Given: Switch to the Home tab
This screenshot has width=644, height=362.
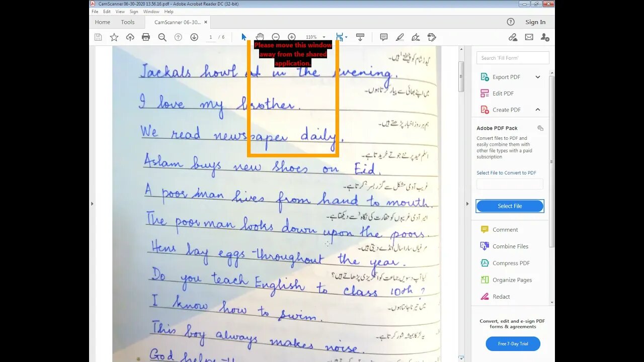Looking at the screenshot, I should pos(103,22).
